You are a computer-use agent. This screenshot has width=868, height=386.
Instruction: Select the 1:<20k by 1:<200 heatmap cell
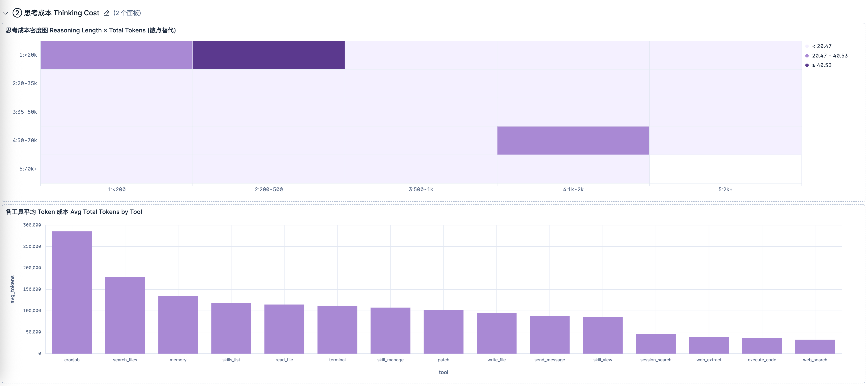(117, 55)
